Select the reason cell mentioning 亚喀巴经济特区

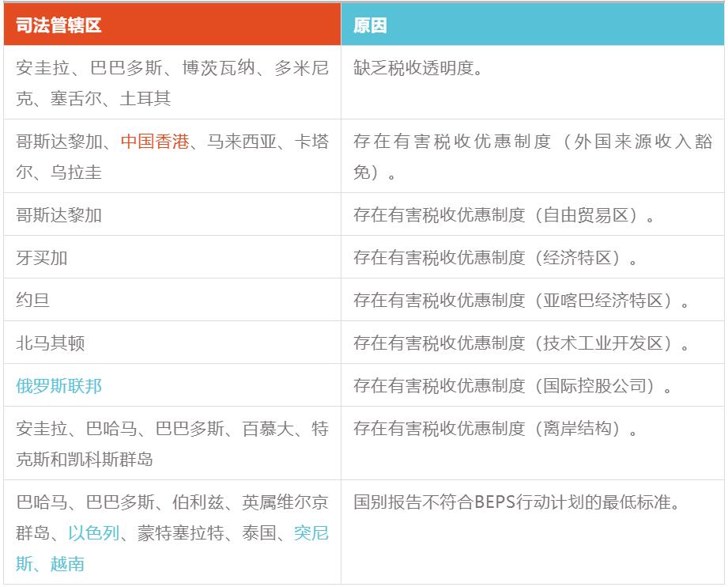(522, 301)
